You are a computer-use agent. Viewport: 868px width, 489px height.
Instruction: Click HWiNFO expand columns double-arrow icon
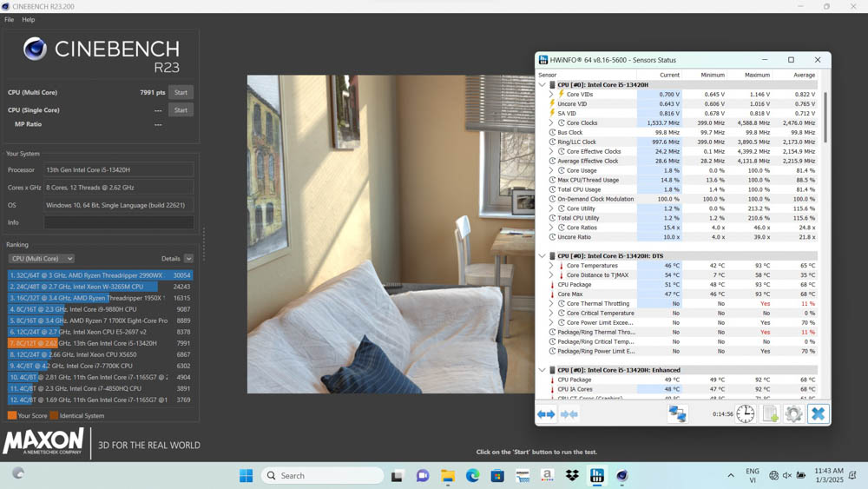546,414
